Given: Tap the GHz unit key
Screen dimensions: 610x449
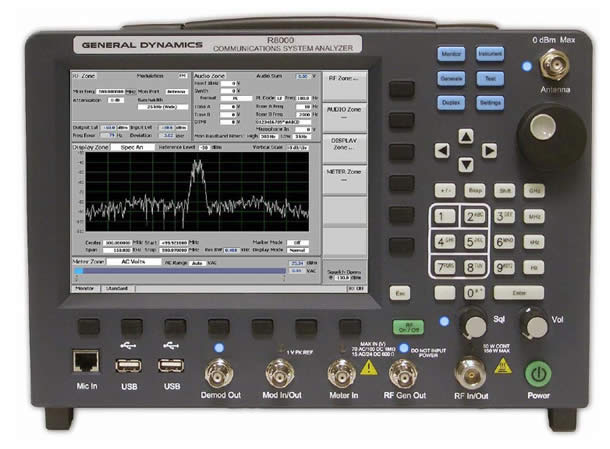Looking at the screenshot, I should point(534,191).
